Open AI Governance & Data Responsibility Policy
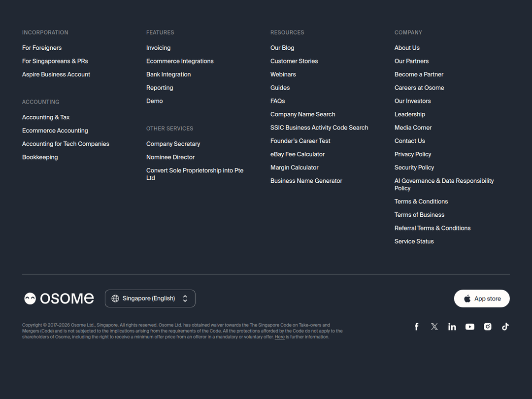This screenshot has height=399, width=532. pos(444,185)
